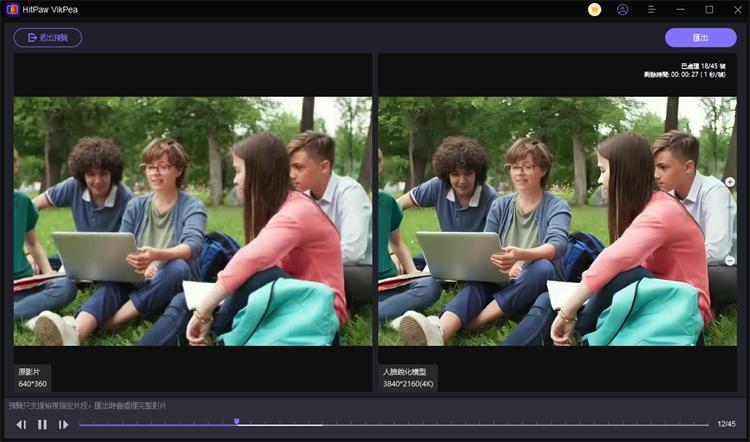Click the HitPaw VikPea app logo
Screen dimensions: 750x442
click(12, 10)
